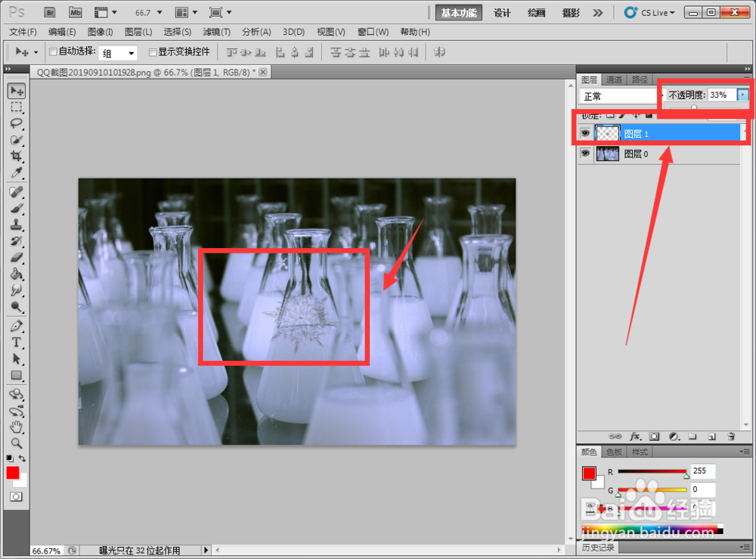Create a new layer in the Layers panel

click(x=711, y=436)
